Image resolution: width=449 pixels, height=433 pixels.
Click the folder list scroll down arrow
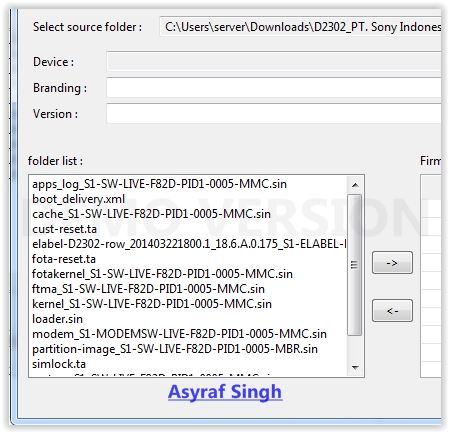(x=355, y=367)
